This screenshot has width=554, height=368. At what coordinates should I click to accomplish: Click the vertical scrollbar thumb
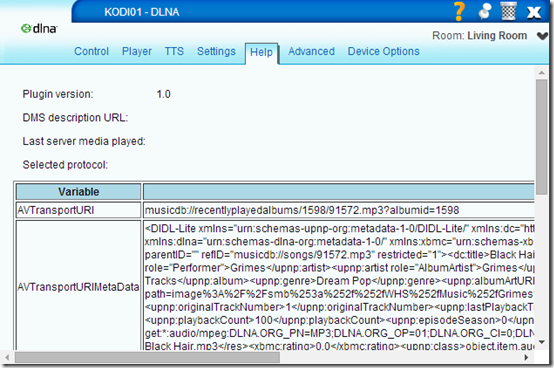(x=541, y=137)
